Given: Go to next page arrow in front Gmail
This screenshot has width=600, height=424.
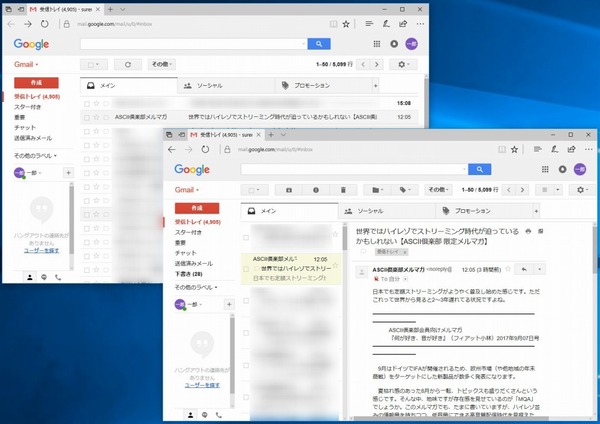Looking at the screenshot, I should point(522,190).
